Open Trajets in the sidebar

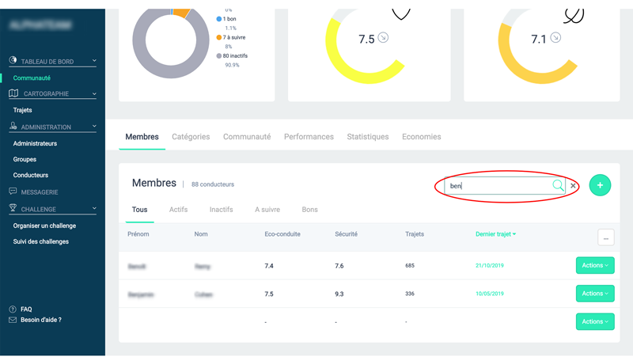[23, 110]
